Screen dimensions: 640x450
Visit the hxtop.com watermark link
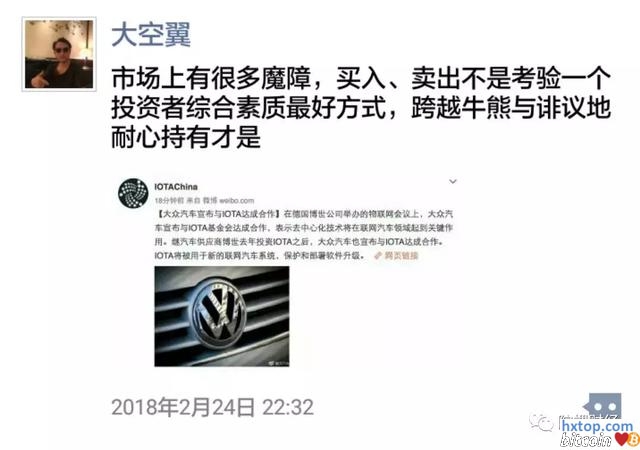598,426
